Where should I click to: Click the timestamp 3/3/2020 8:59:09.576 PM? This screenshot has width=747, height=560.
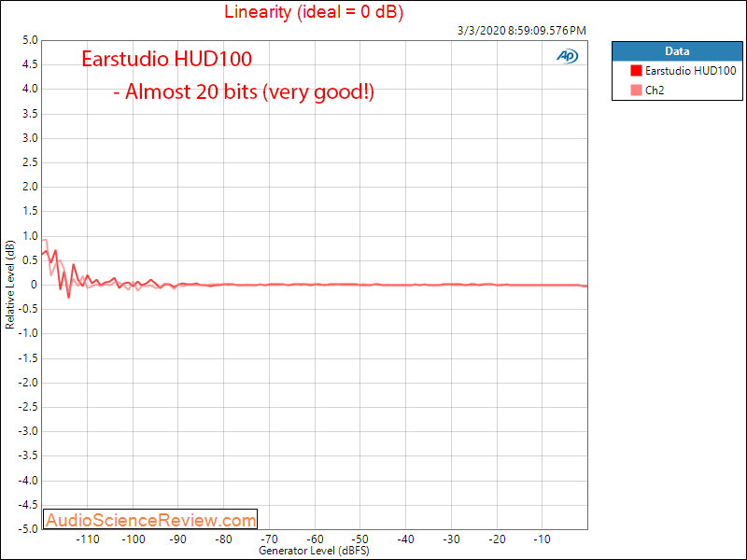(x=522, y=31)
